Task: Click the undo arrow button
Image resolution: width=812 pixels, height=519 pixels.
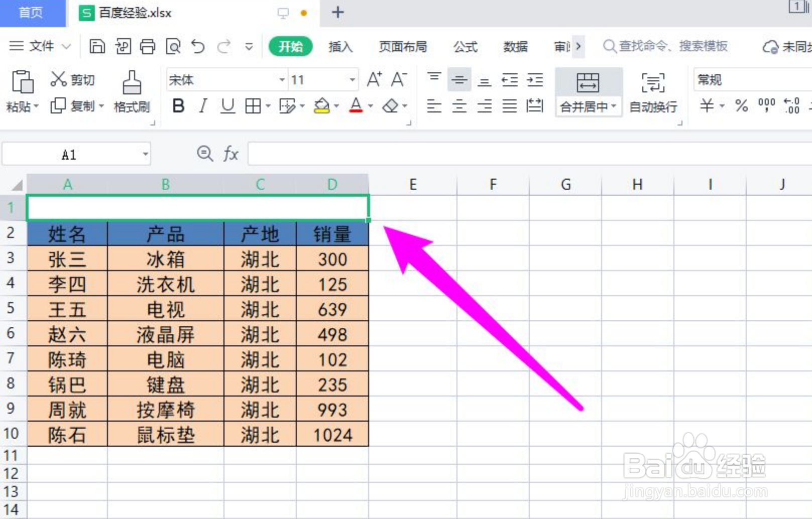Action: click(198, 46)
